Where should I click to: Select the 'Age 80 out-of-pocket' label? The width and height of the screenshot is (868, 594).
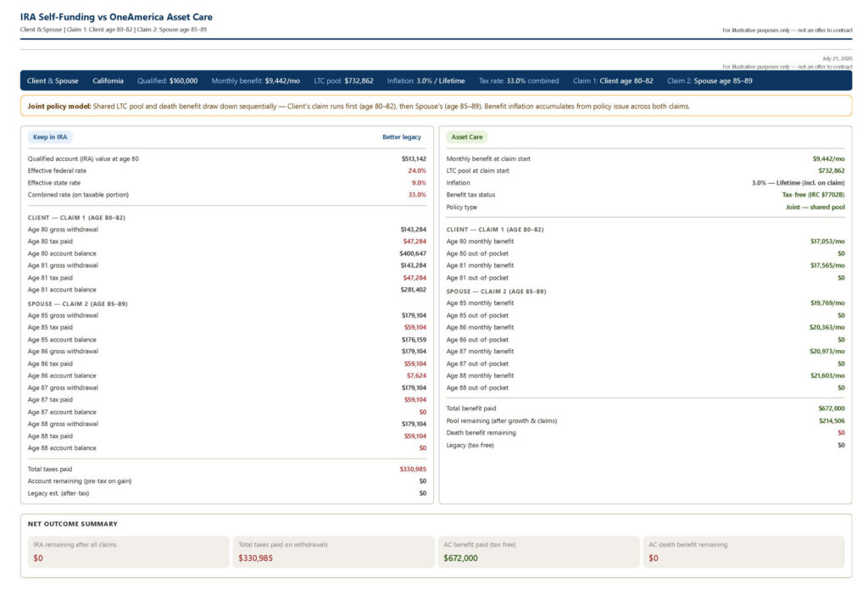(x=477, y=253)
